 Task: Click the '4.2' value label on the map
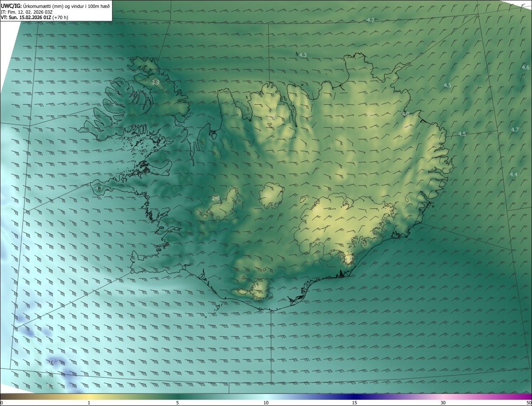coord(371,20)
